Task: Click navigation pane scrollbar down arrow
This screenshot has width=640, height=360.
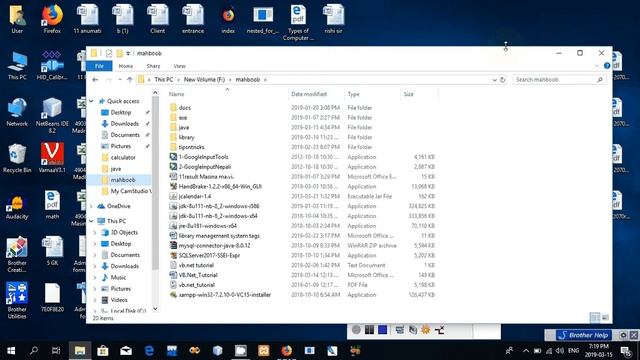Action: click(x=155, y=309)
